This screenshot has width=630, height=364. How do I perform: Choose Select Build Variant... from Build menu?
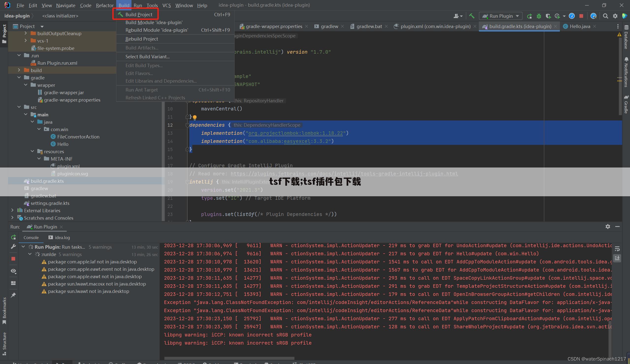click(175, 57)
